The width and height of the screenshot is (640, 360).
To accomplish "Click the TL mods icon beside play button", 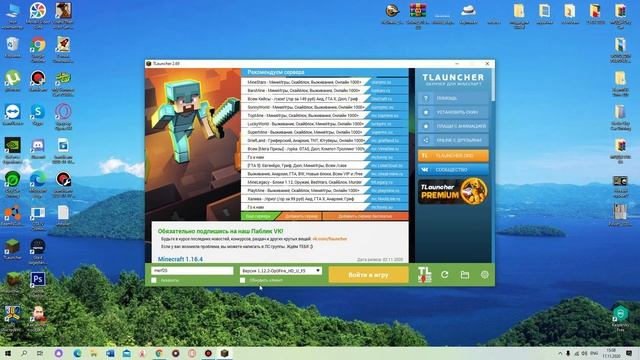I will pos(424,275).
